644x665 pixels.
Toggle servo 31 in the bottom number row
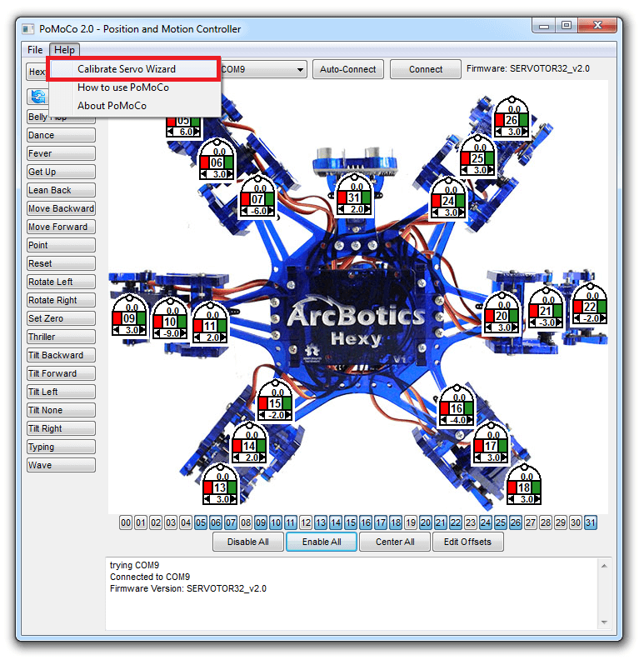591,522
